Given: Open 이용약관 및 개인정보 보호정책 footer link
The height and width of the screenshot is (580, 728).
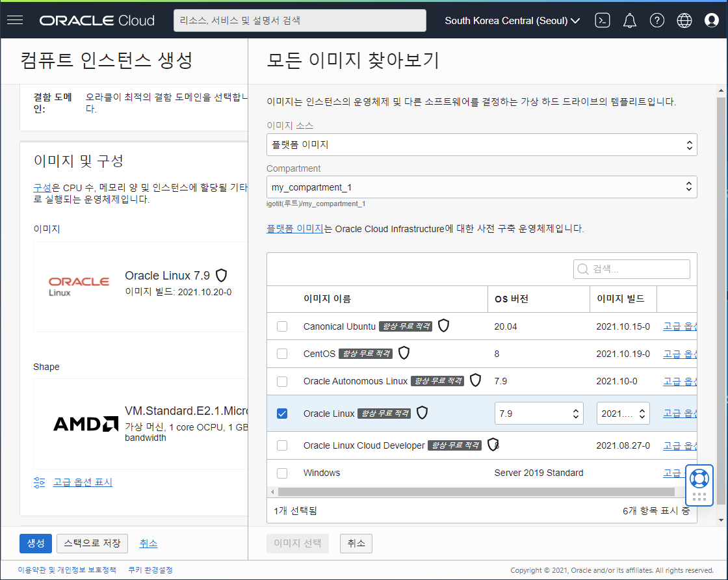Looking at the screenshot, I should [x=67, y=570].
